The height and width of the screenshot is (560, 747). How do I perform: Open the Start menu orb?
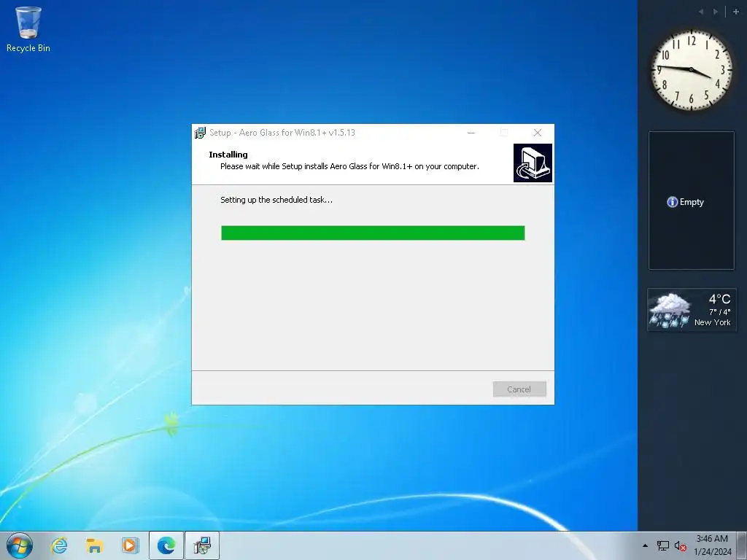coord(20,545)
